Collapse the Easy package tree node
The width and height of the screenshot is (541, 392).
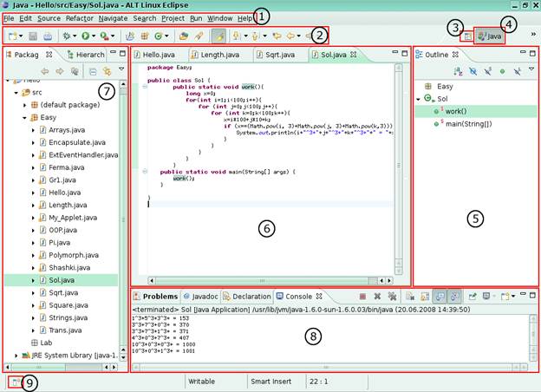point(24,116)
